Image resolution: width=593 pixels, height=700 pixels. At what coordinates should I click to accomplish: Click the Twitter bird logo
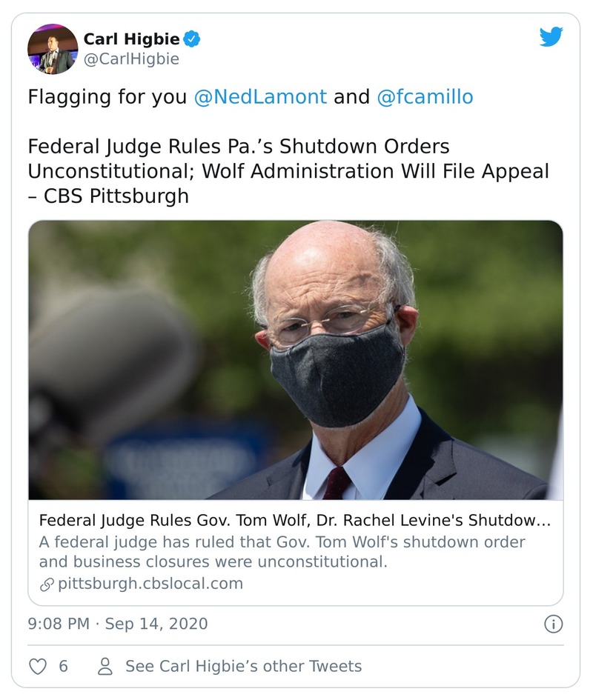(551, 36)
